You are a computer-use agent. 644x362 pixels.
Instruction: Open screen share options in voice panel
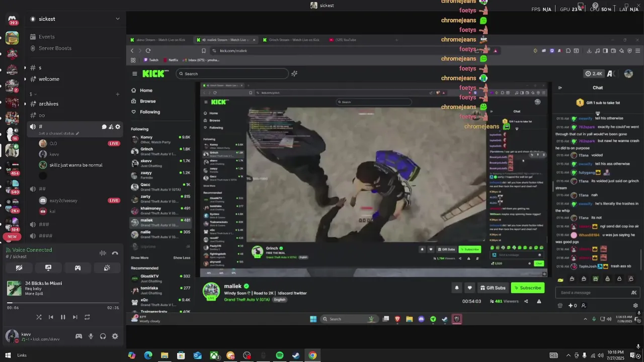(48, 268)
